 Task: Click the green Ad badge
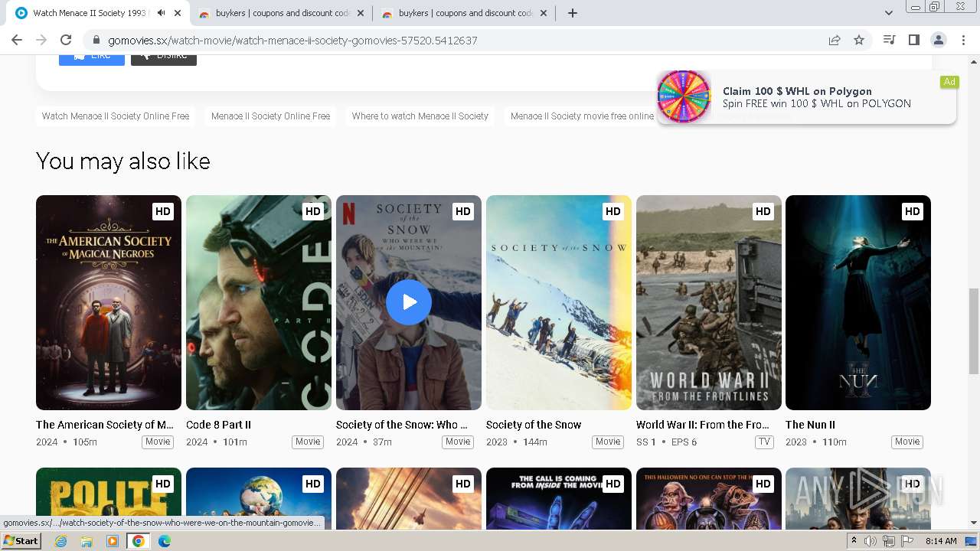[949, 82]
